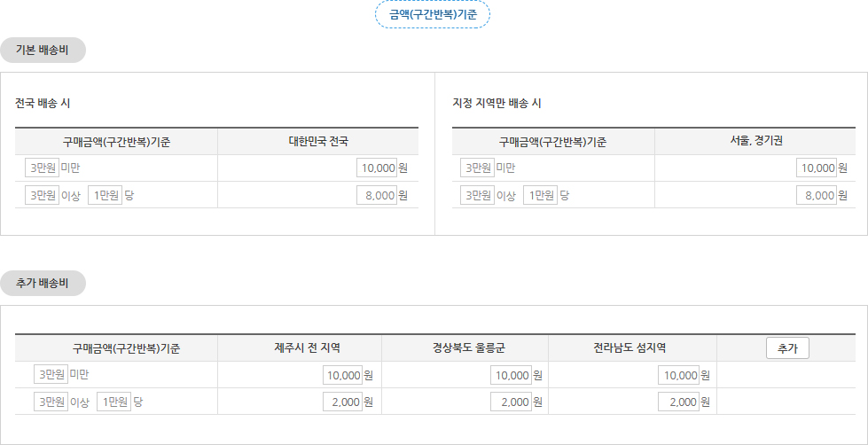Edit the 8,000원 field under 대한민국 전국
868x445 pixels.
pos(377,195)
